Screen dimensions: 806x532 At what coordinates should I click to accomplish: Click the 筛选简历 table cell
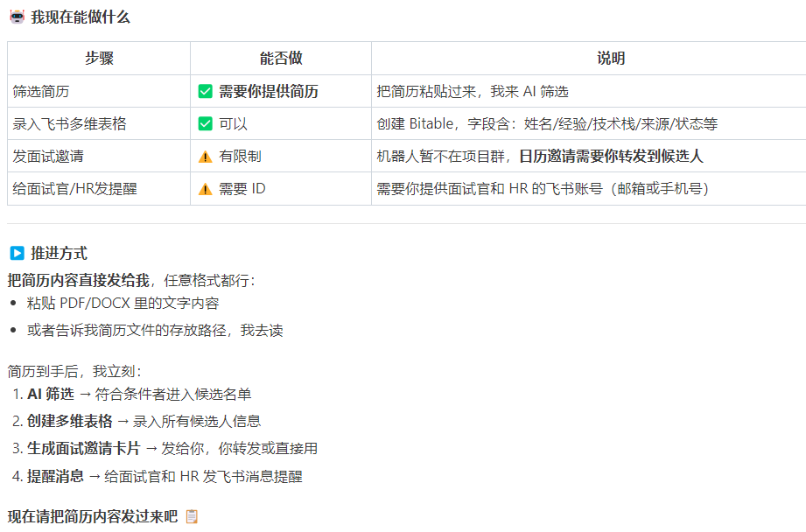click(40, 91)
